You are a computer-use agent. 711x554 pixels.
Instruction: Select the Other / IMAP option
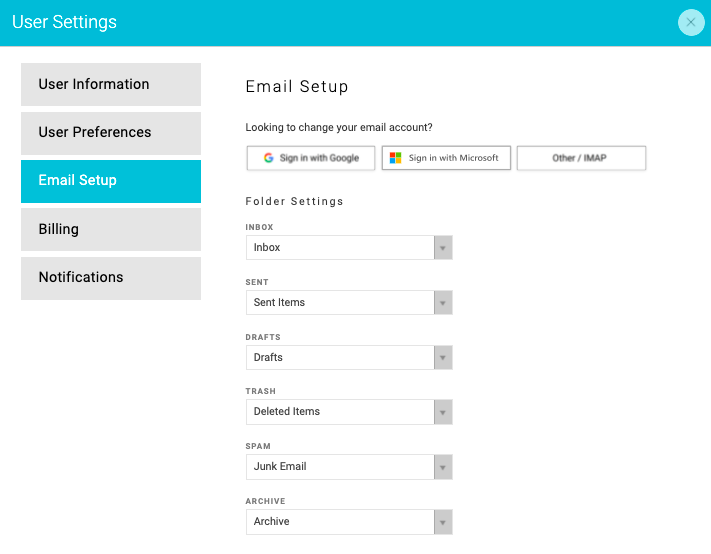[581, 158]
